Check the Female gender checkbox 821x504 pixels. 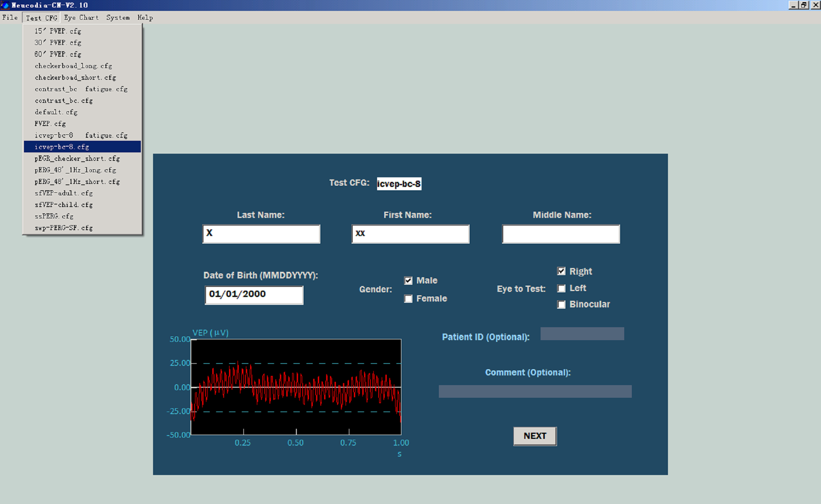[x=408, y=299]
